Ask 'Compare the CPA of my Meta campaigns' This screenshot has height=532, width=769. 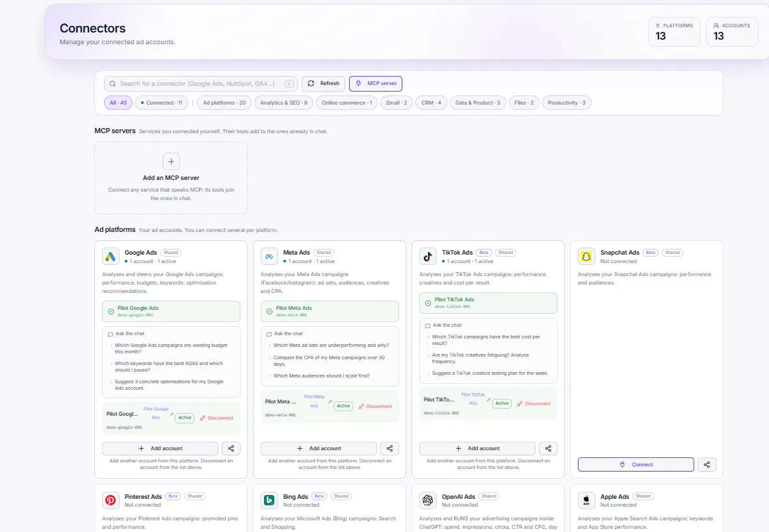point(329,361)
